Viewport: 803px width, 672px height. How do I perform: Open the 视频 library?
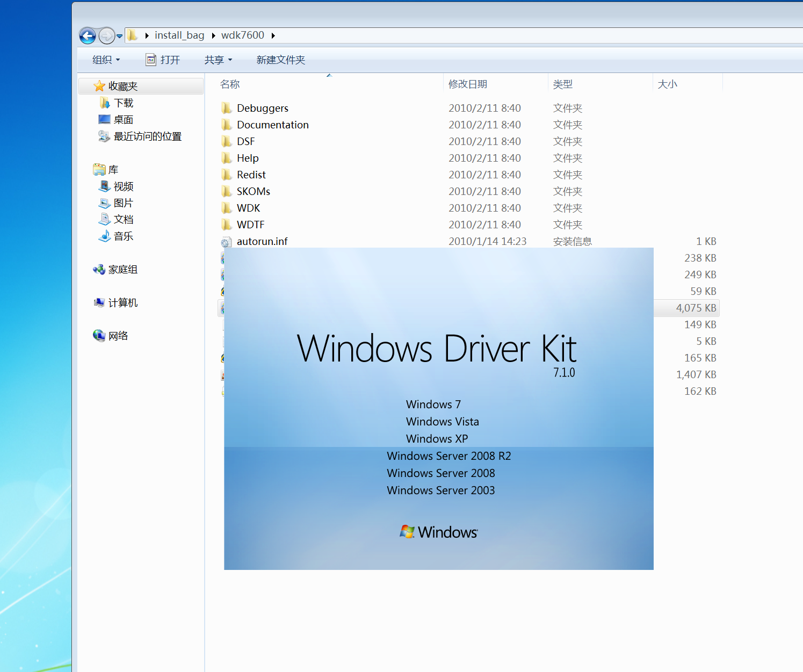point(124,186)
